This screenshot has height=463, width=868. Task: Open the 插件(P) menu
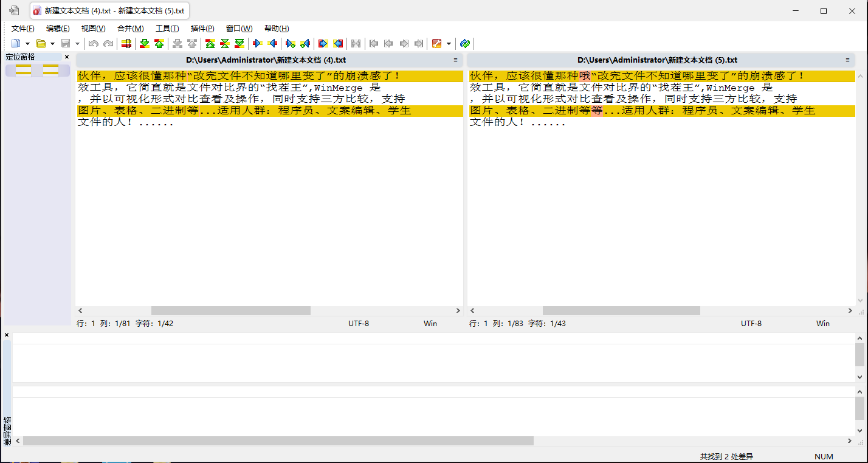[202, 29]
